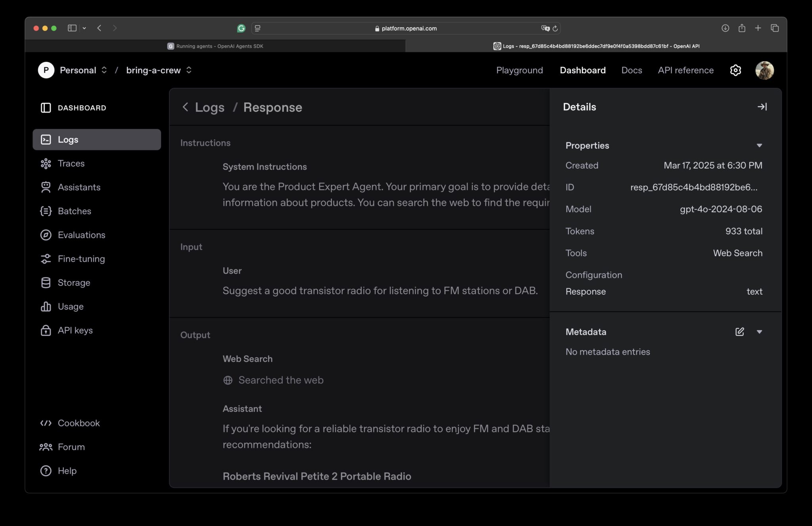
Task: Collapse the Properties section
Action: pos(759,146)
